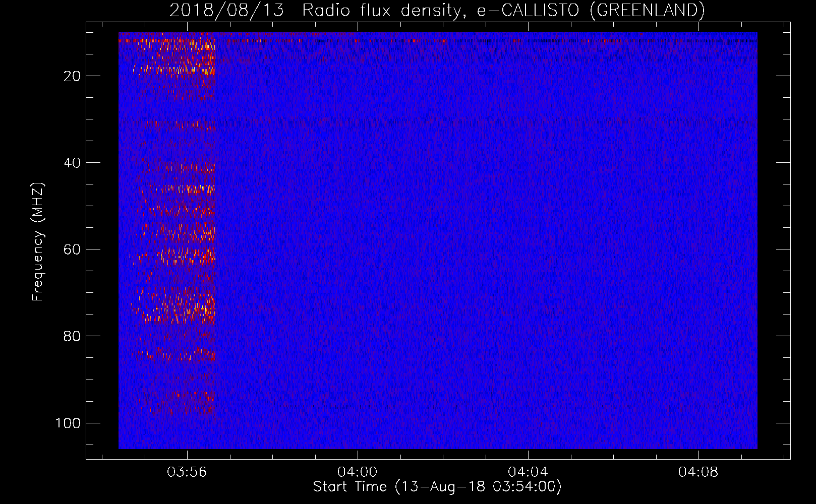Click the 04:04 time tick label
The width and height of the screenshot is (816, 504).
[528, 472]
